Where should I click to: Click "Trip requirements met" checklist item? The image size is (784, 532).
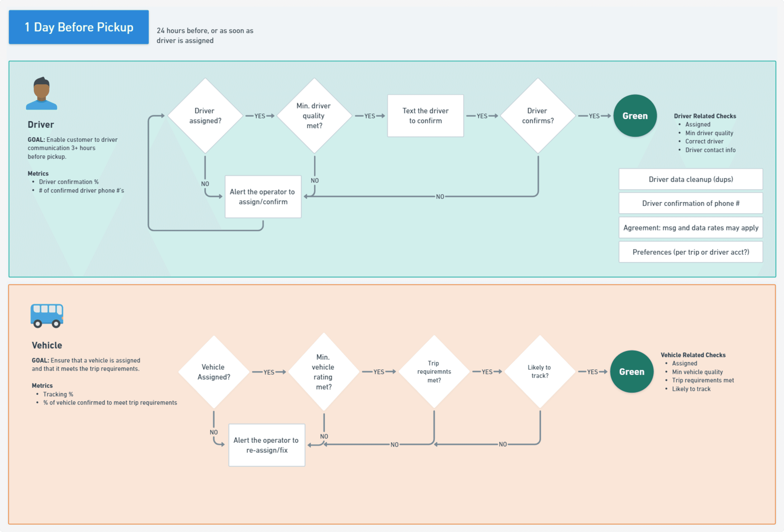click(703, 381)
